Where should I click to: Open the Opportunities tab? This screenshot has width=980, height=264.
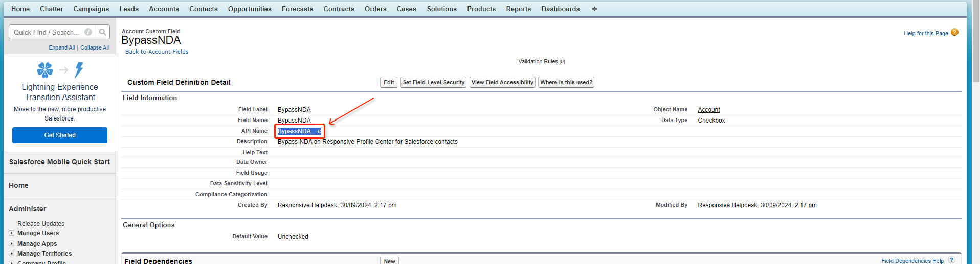click(x=250, y=9)
